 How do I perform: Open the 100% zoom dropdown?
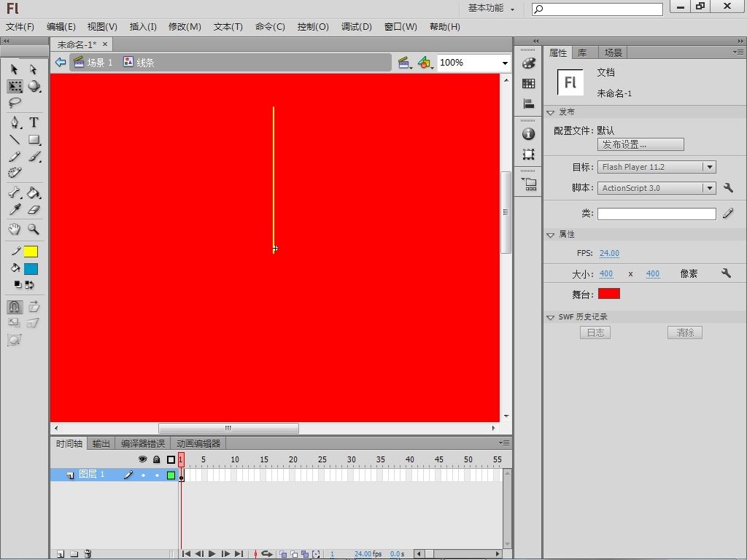[x=505, y=63]
